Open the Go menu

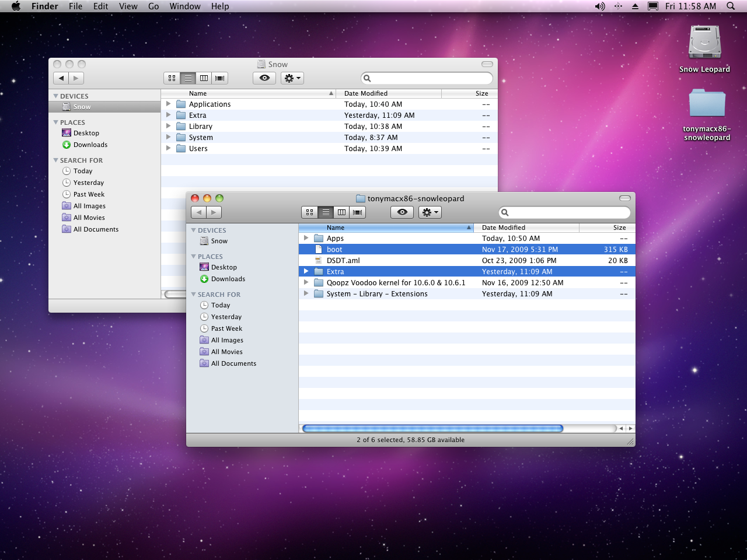153,6
